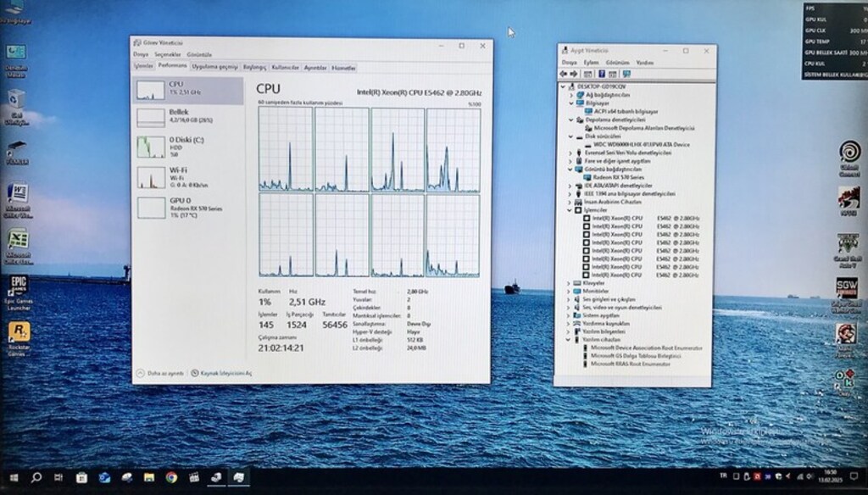Screen dimensions: 868x495
Task: Expand the Sistem aygıtları category
Action: click(569, 315)
